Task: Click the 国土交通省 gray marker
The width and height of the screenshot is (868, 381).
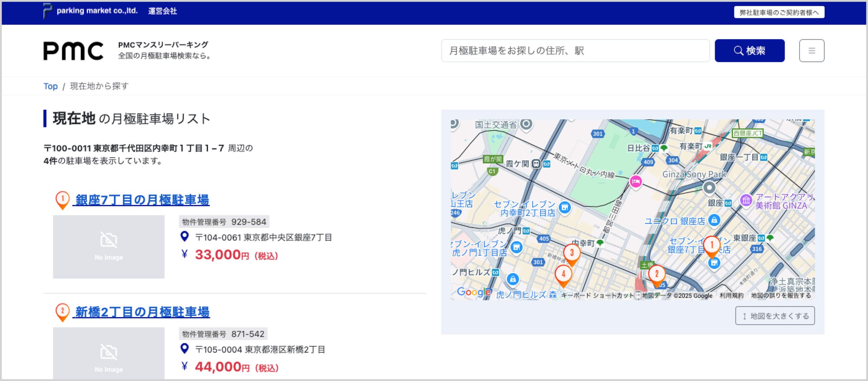Action: 526,124
